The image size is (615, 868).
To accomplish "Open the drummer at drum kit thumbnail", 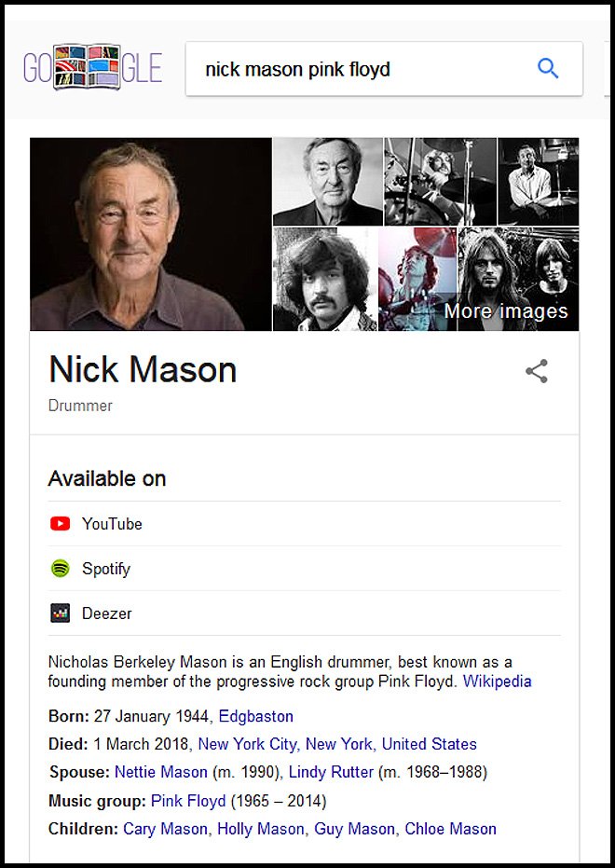I will 440,182.
